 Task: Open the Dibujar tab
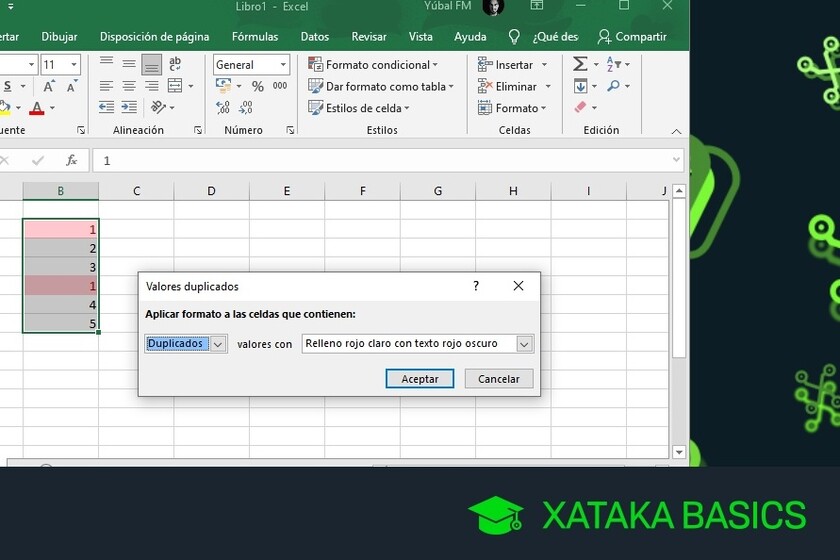59,36
